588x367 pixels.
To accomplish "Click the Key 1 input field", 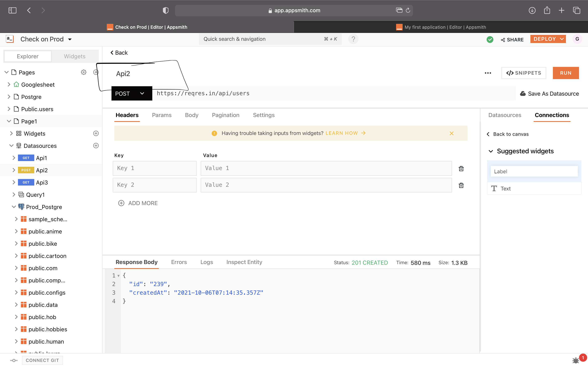I will (x=155, y=168).
